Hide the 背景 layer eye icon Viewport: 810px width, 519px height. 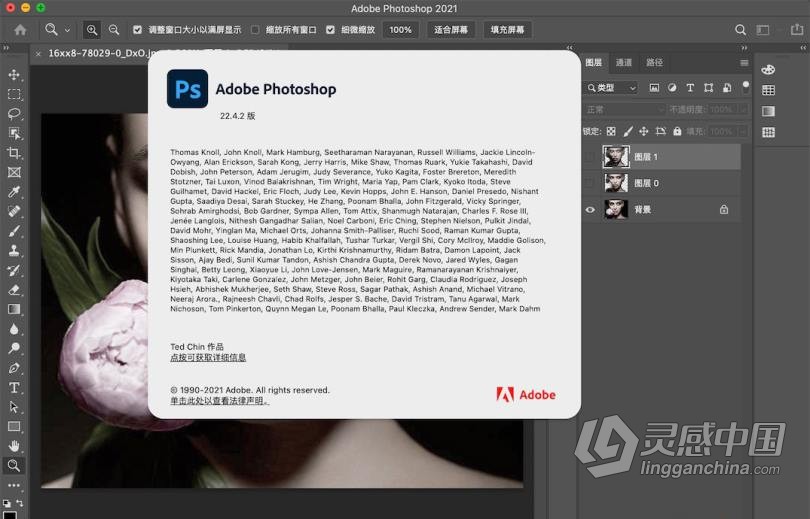point(590,210)
